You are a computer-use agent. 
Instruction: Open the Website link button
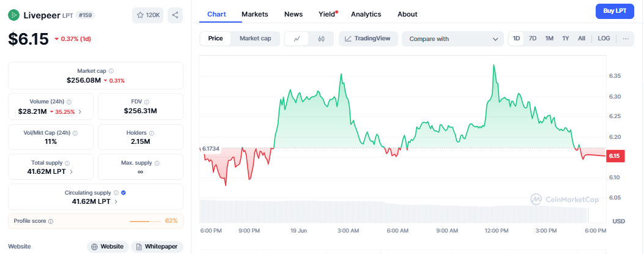[x=108, y=247]
